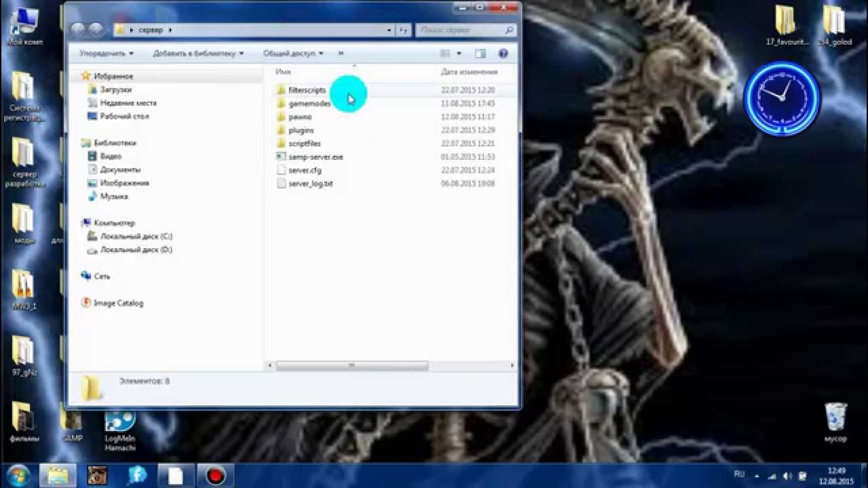This screenshot has width=868, height=488.
Task: Refresh the folder via address bar button
Action: (403, 30)
